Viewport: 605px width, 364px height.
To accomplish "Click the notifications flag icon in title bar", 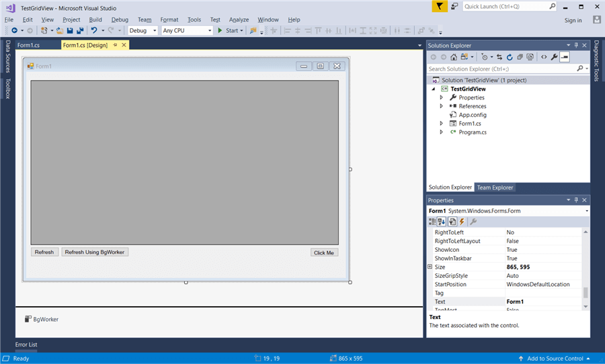I will click(439, 6).
